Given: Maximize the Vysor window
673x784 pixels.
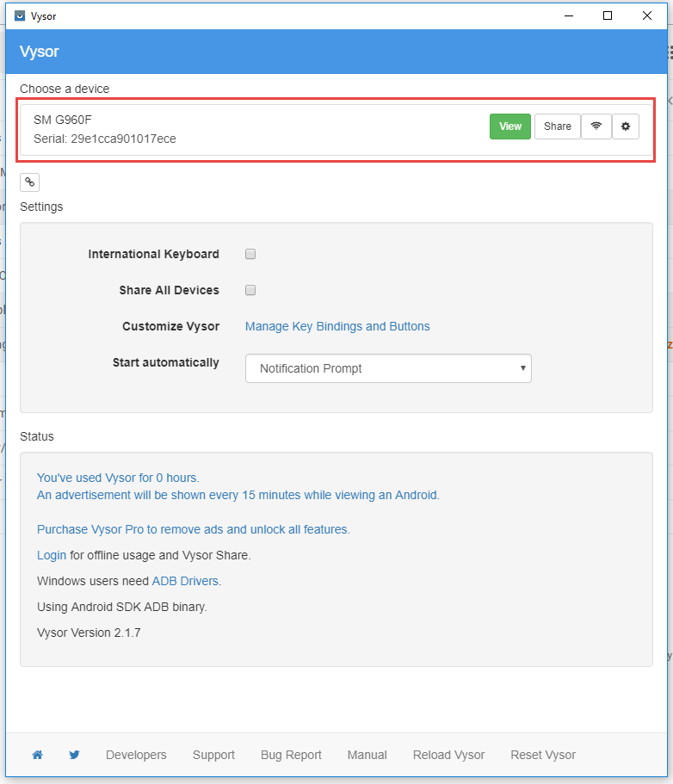Looking at the screenshot, I should coord(608,16).
